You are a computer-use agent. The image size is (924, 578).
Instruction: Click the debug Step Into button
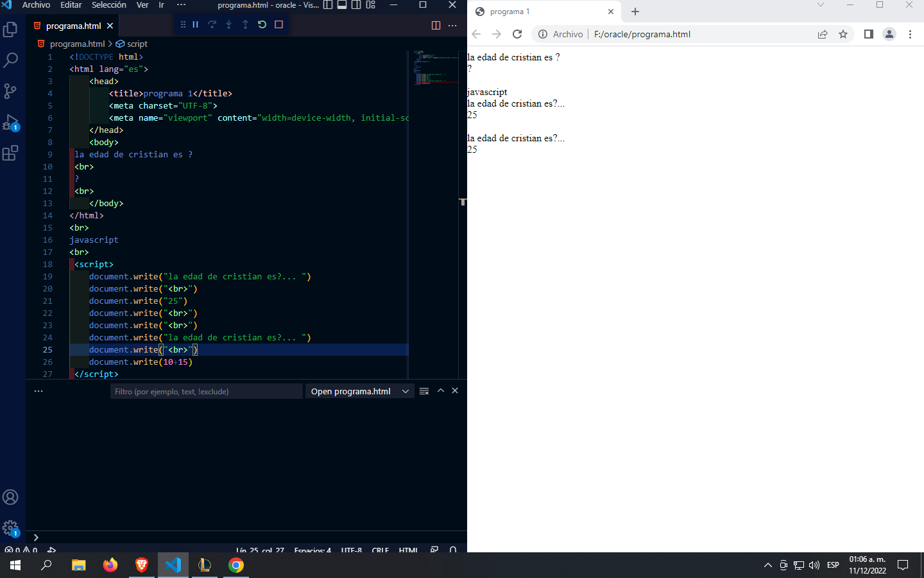click(x=229, y=24)
